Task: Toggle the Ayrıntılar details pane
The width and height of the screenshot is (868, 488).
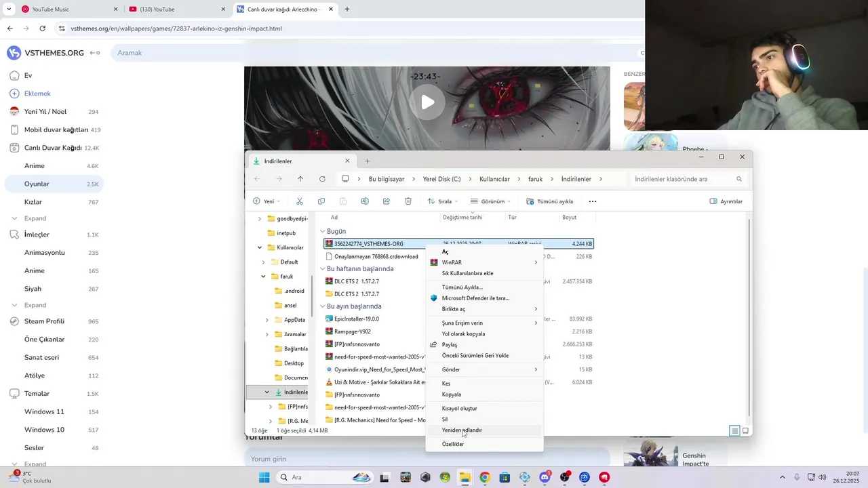Action: (x=726, y=201)
